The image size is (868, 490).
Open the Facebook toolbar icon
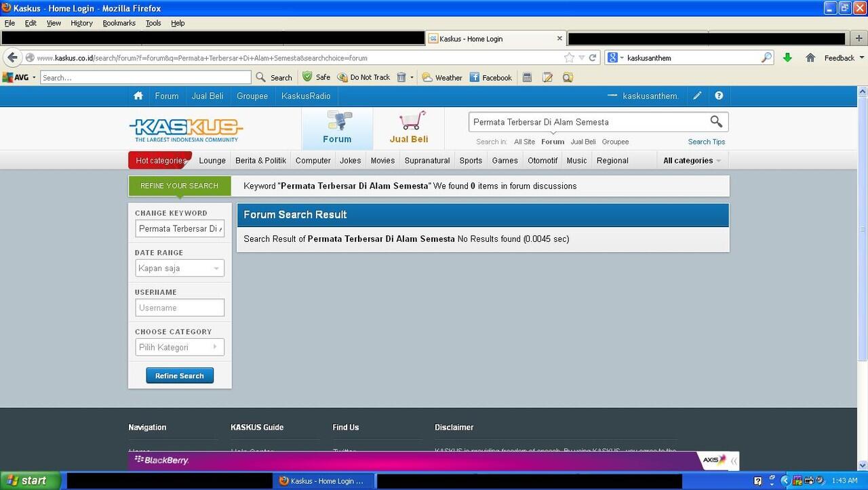475,77
